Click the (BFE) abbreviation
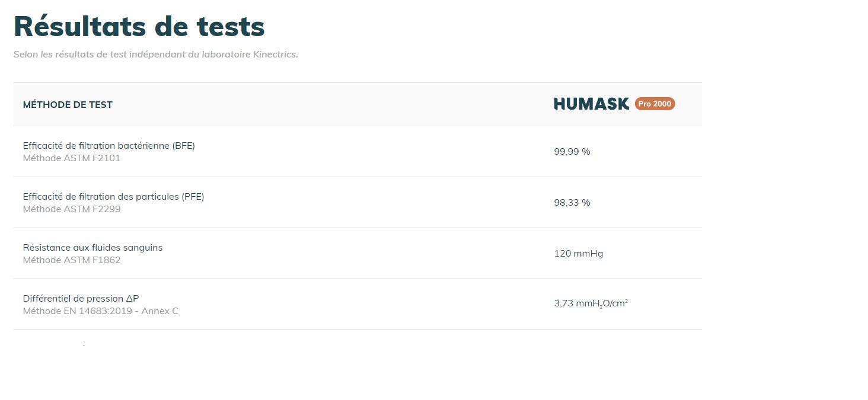 pyautogui.click(x=184, y=146)
